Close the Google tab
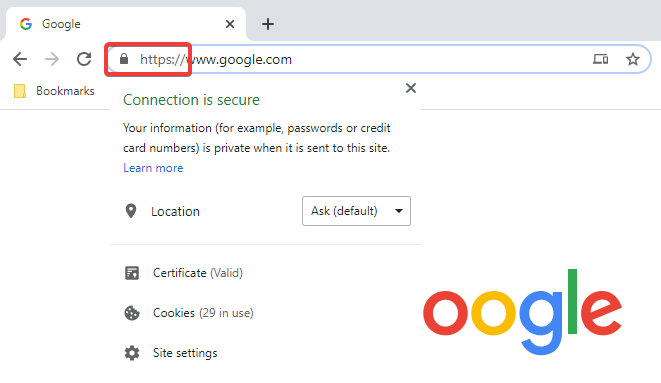This screenshot has height=383, width=661. 230,24
